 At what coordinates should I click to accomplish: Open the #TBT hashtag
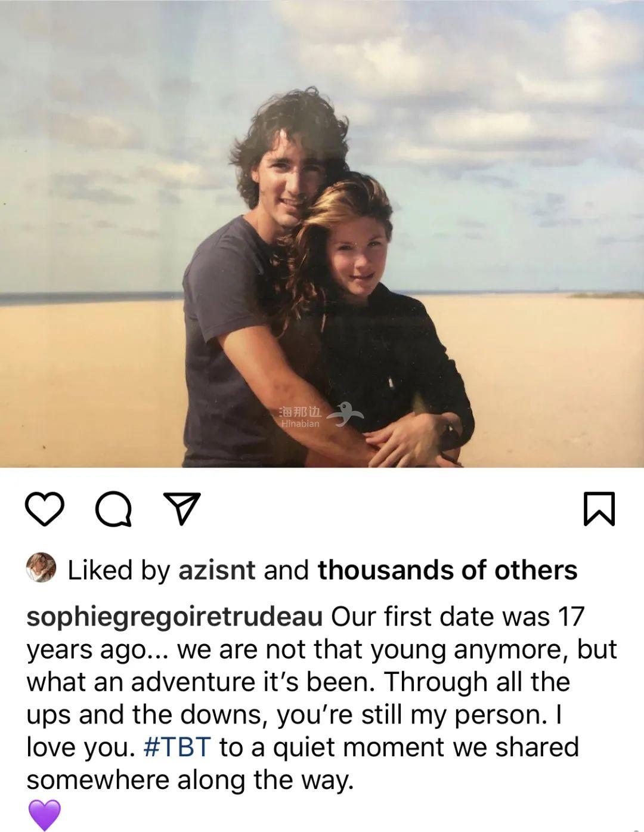pyautogui.click(x=178, y=747)
